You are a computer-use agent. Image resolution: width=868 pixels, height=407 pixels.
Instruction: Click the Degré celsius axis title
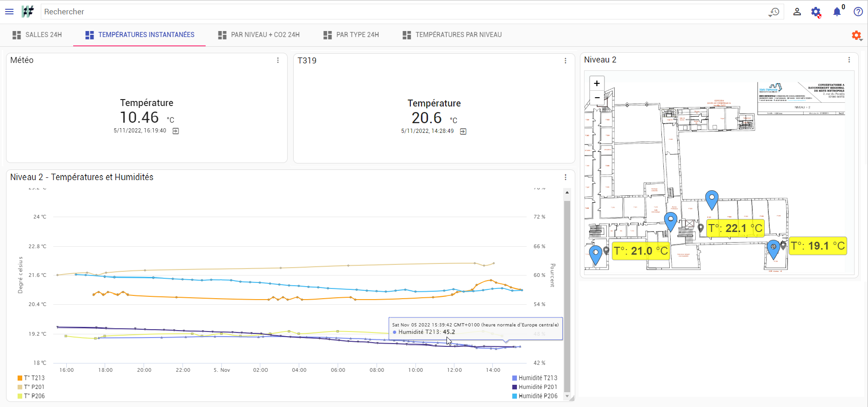point(20,275)
